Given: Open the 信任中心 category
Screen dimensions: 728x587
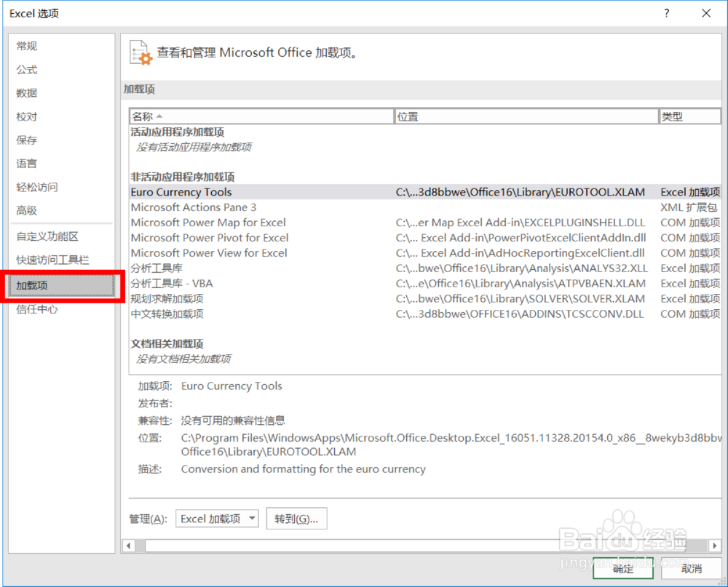Looking at the screenshot, I should pos(36,309).
